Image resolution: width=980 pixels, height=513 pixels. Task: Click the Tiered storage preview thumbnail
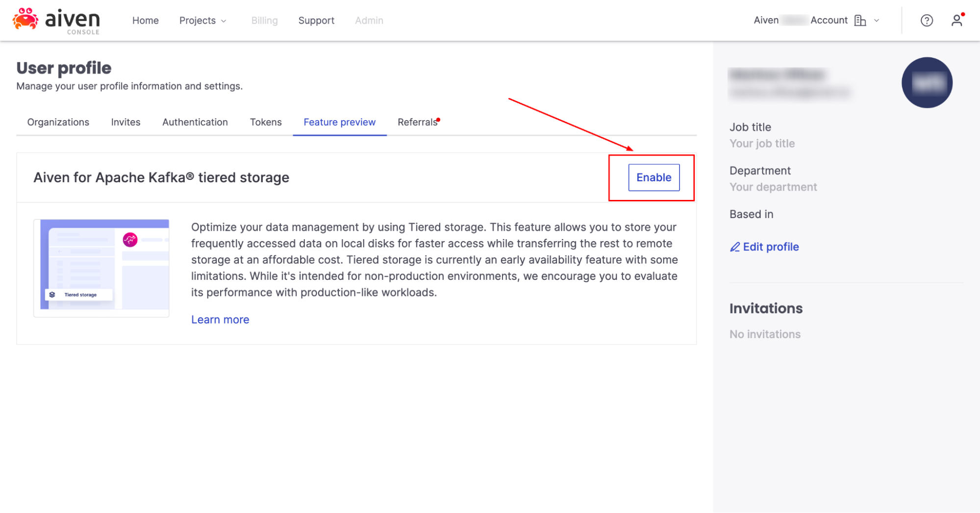pyautogui.click(x=101, y=268)
